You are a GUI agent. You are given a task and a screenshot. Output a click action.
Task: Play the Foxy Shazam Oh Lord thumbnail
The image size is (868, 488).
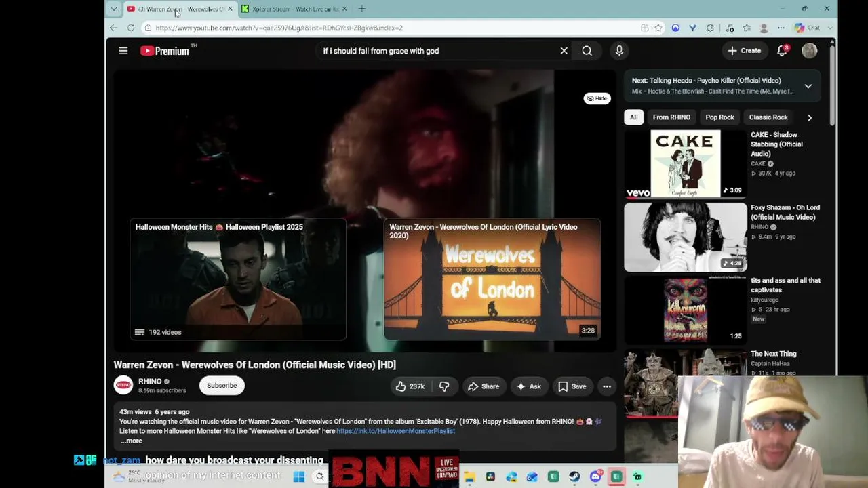[x=686, y=237]
